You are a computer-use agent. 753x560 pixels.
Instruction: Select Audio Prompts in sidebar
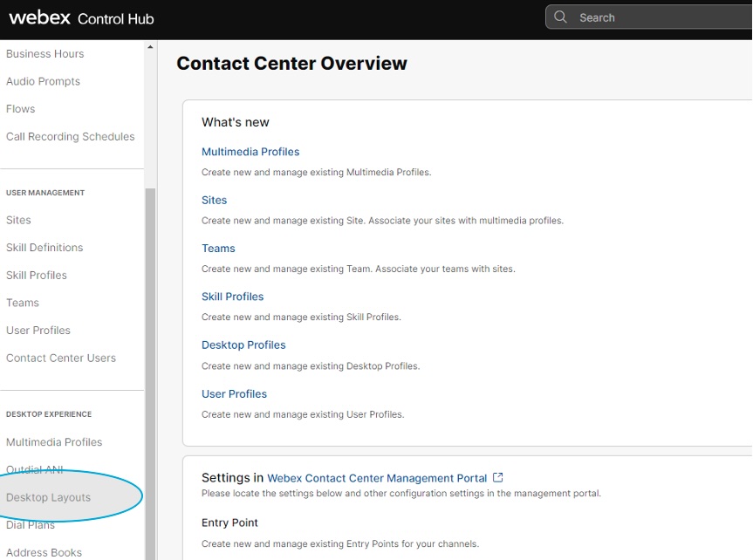[x=43, y=82]
